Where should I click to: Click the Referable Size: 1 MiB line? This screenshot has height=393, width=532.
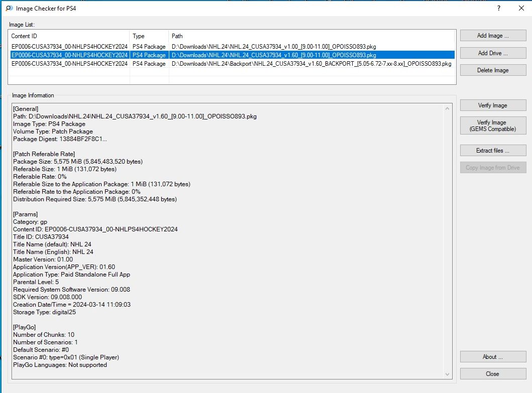click(x=65, y=169)
